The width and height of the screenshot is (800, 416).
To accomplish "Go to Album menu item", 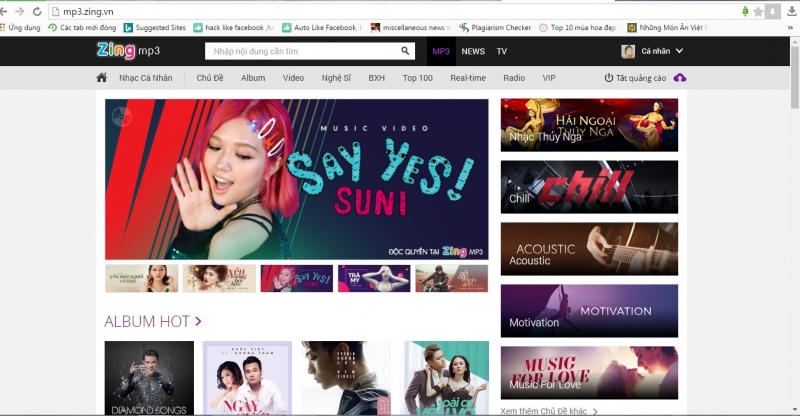I will pyautogui.click(x=253, y=78).
